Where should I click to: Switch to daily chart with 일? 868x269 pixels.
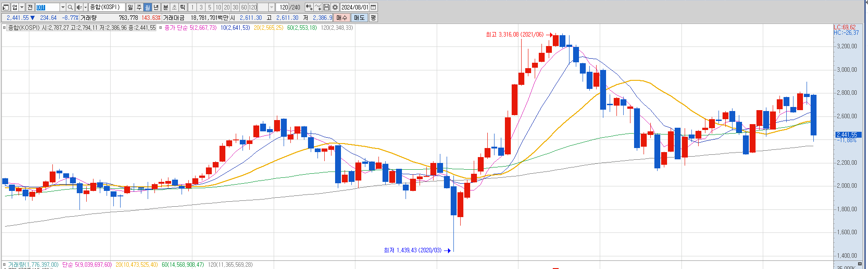pos(131,7)
